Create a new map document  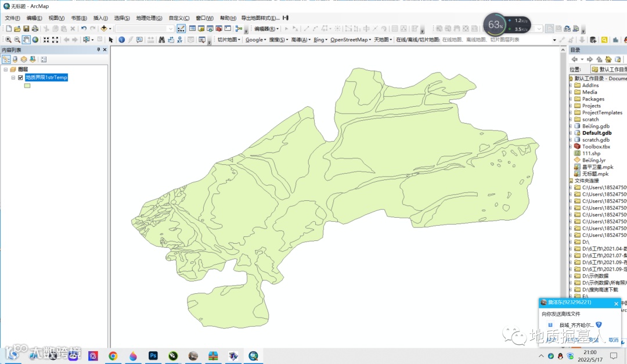(x=9, y=28)
